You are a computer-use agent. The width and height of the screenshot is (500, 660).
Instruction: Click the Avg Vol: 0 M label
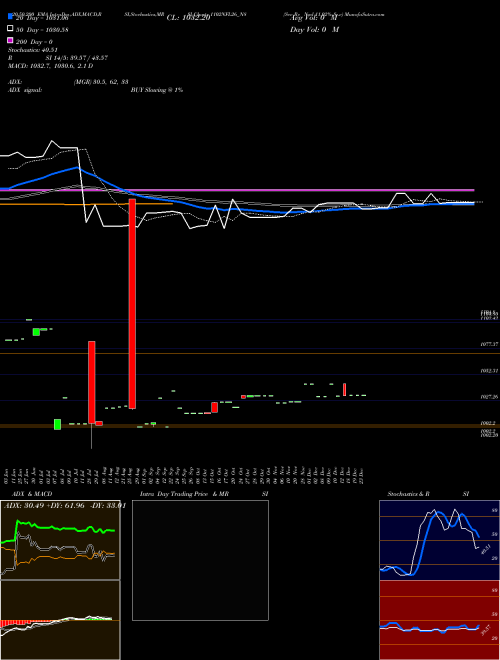314,18
